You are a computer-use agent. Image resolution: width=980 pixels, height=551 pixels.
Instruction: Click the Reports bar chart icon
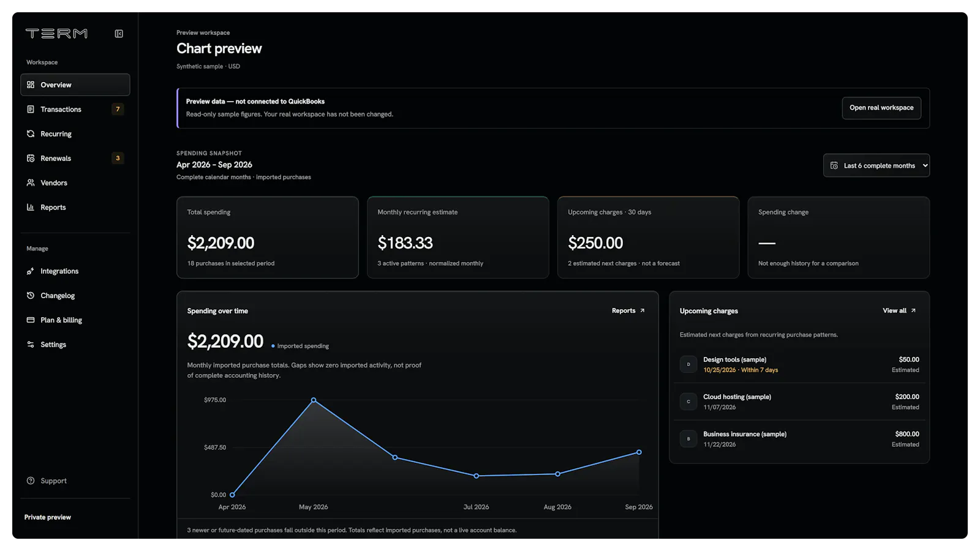pos(31,207)
